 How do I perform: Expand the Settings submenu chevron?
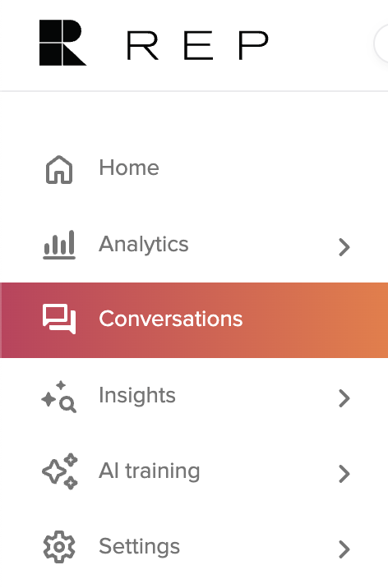click(x=344, y=549)
